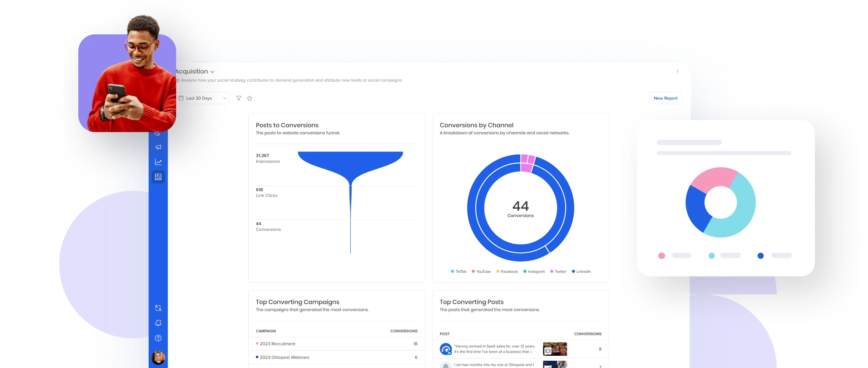Select the CONVERSIONS column header in Top Converting Campaigns

(403, 331)
